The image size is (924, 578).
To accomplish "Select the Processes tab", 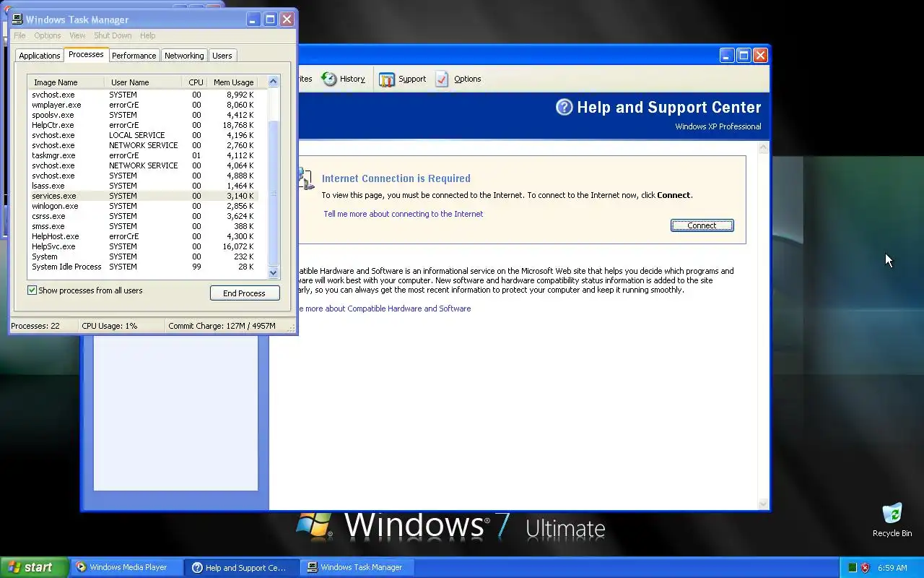I will pyautogui.click(x=86, y=55).
